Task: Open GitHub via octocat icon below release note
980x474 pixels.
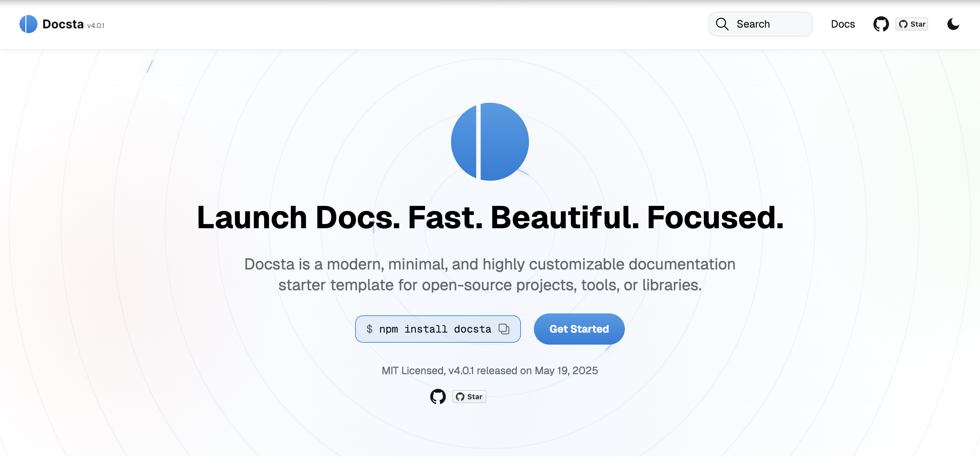Action: tap(437, 396)
